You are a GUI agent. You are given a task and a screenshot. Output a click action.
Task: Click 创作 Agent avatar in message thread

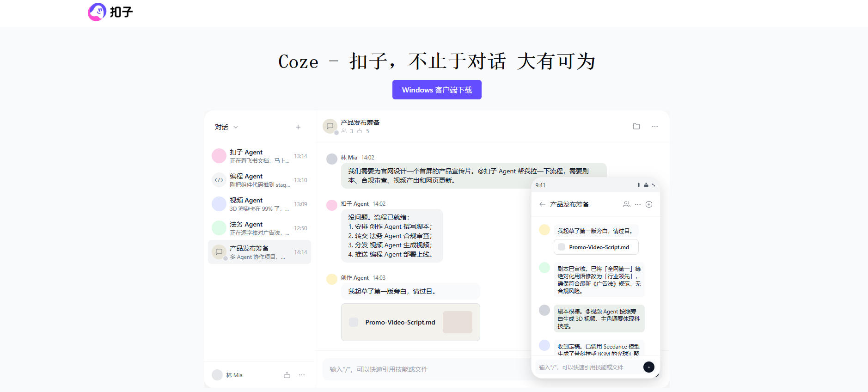332,279
